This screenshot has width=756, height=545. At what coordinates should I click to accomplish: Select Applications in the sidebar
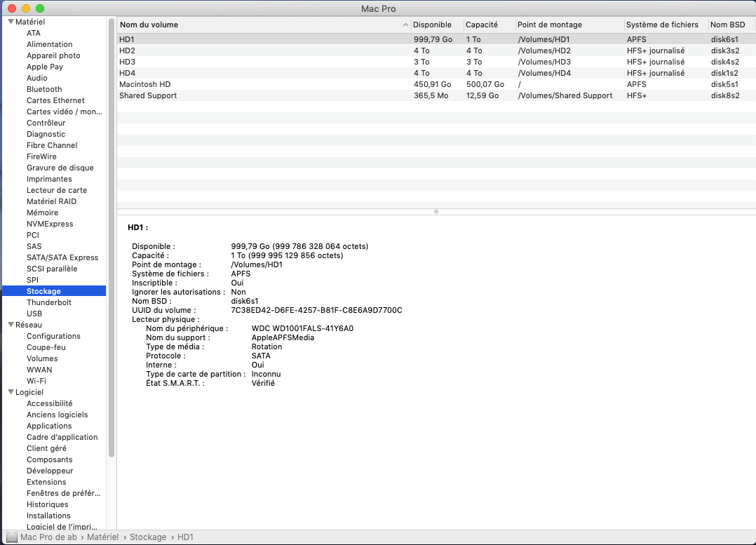click(49, 426)
